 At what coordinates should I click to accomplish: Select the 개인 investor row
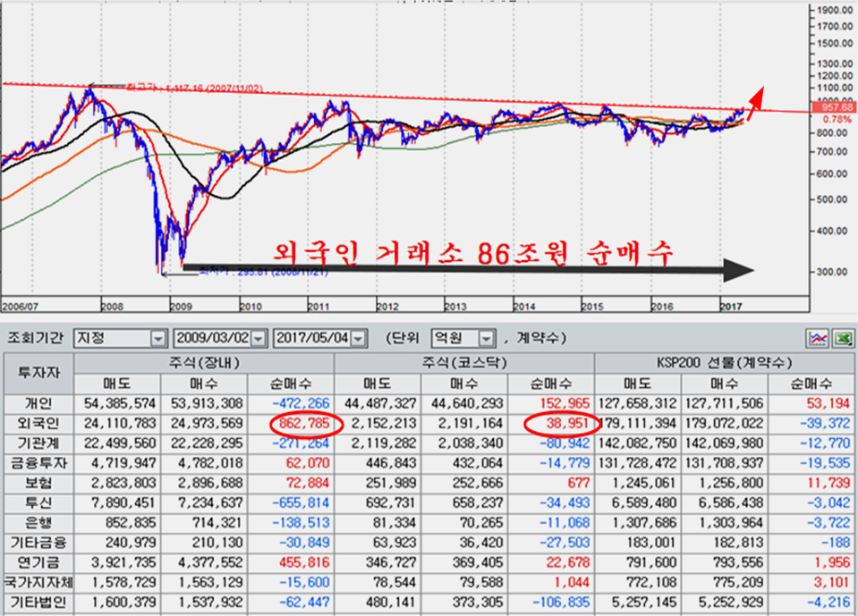[38, 402]
